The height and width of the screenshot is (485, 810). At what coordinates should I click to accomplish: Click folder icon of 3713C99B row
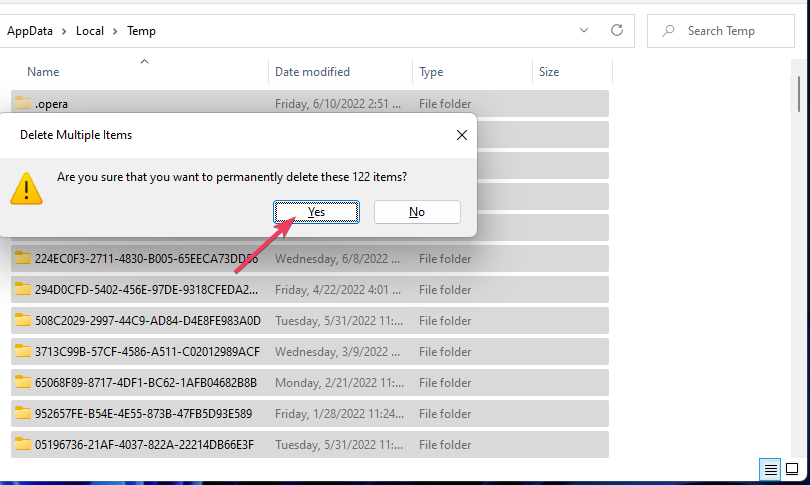(22, 351)
